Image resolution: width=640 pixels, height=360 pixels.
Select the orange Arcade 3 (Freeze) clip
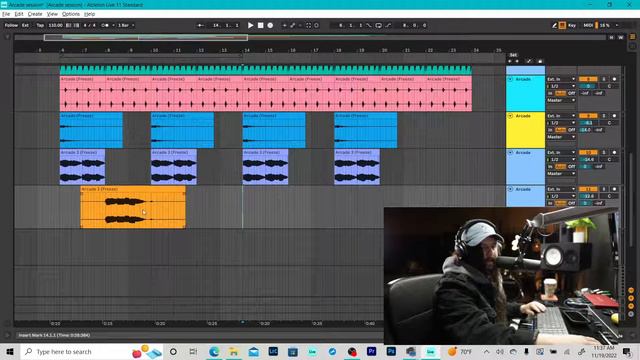pos(133,207)
